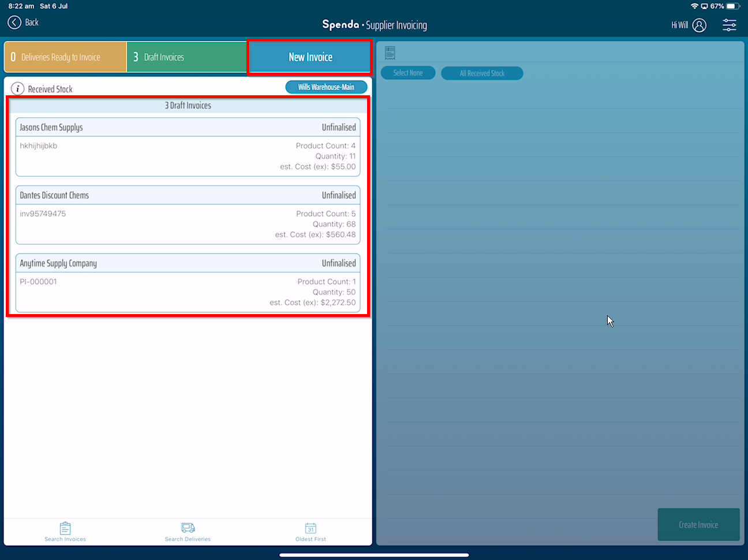
Task: Open the Jasons Chem Supplys draft invoice
Action: [188, 147]
